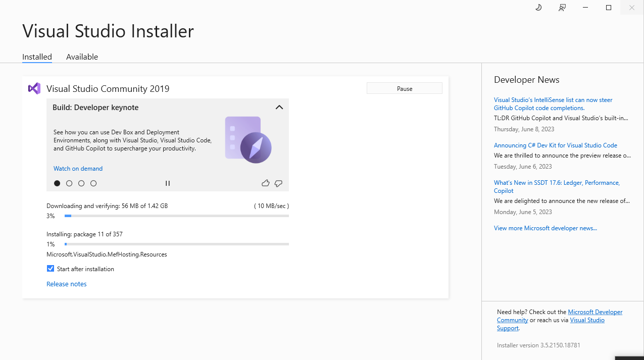
Task: Switch to the Available tab
Action: click(x=82, y=57)
